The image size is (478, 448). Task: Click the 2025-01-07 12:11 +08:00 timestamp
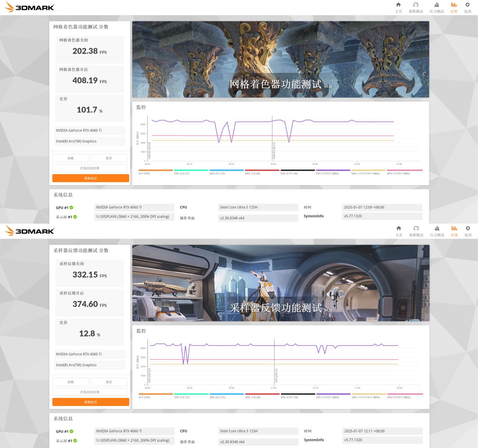point(382,431)
